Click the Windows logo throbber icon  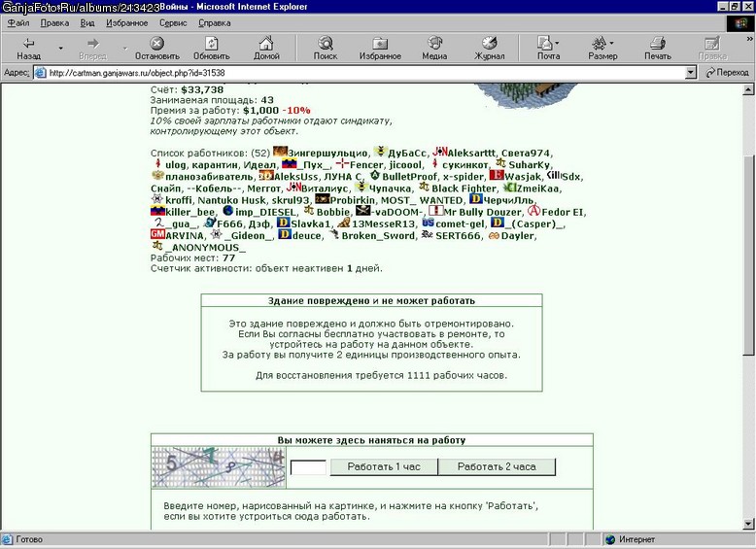tap(740, 23)
